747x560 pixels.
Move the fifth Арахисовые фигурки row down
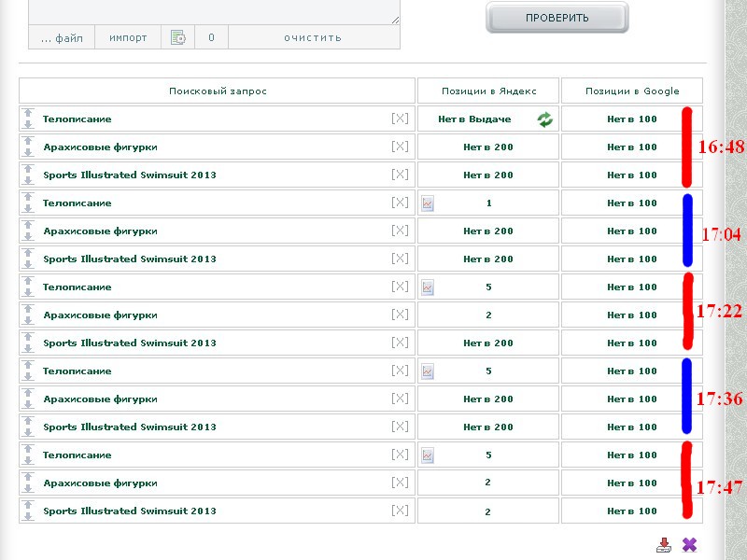pyautogui.click(x=28, y=489)
